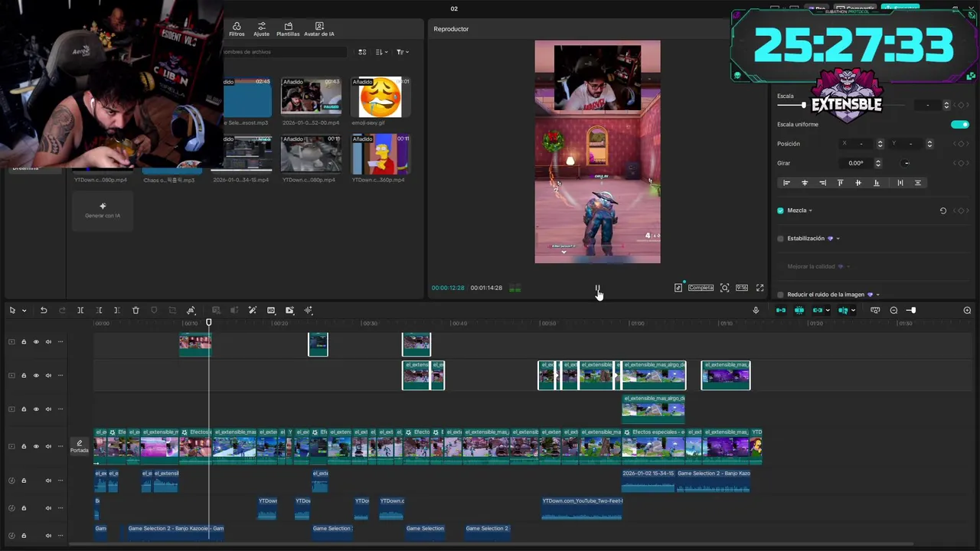Open the Filtros tab
The width and height of the screenshot is (980, 551).
coord(237,29)
